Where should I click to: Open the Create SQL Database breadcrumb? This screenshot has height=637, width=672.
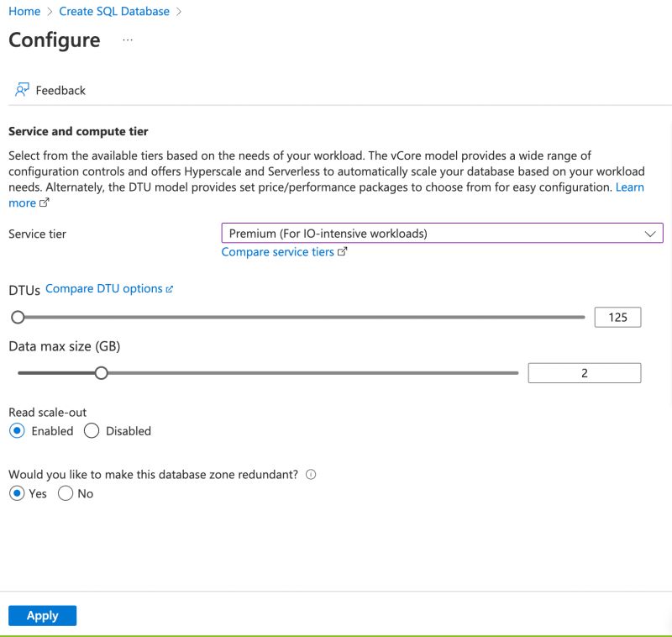(x=114, y=11)
